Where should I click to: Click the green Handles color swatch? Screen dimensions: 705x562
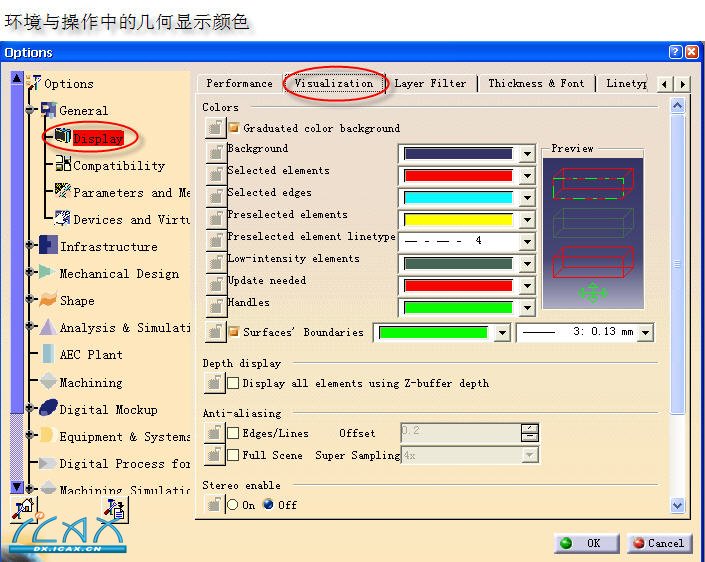click(458, 308)
